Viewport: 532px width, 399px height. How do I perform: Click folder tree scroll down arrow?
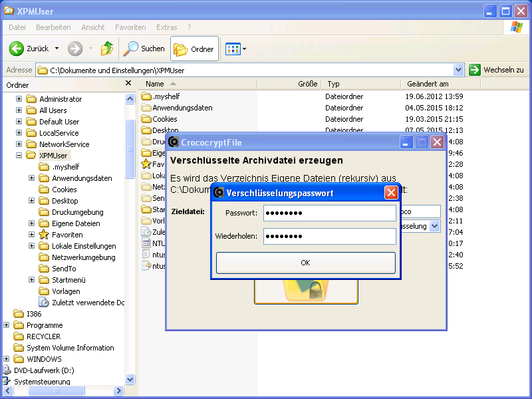130,379
